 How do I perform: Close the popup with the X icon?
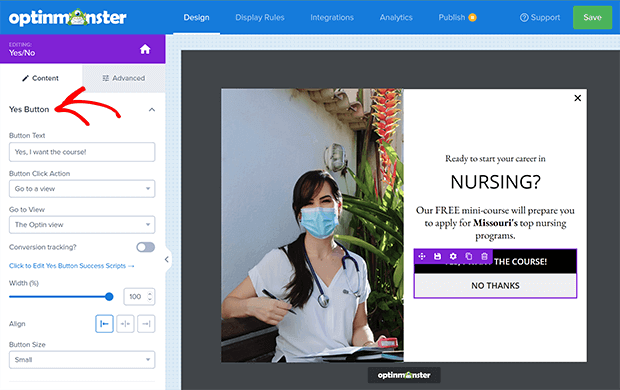577,98
